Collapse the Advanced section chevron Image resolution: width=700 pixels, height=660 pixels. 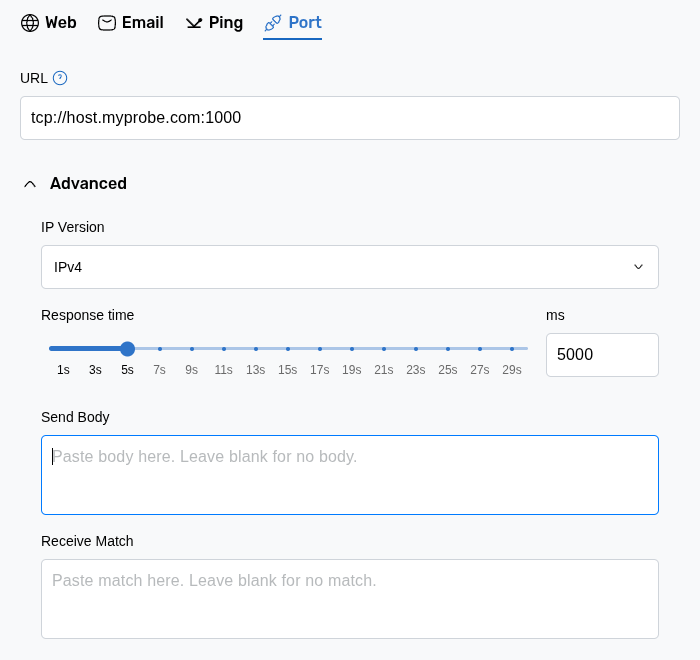pyautogui.click(x=30, y=184)
